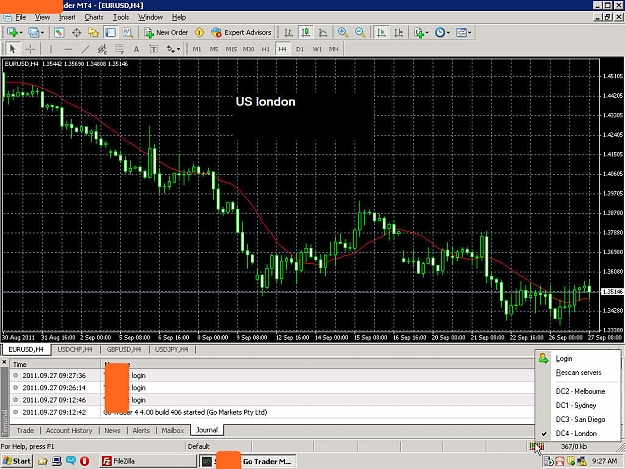Select DC3 - San Diego server
Image resolution: width=625 pixels, height=469 pixels.
tap(578, 419)
